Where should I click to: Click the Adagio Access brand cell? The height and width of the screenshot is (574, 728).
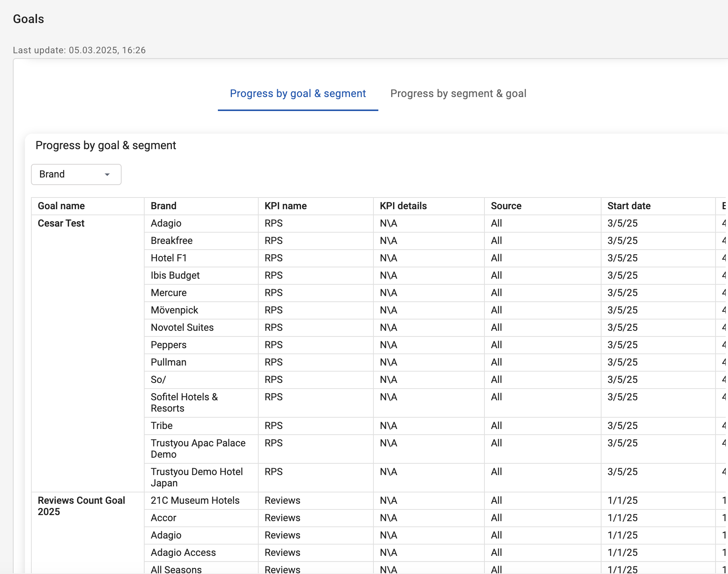[183, 552]
